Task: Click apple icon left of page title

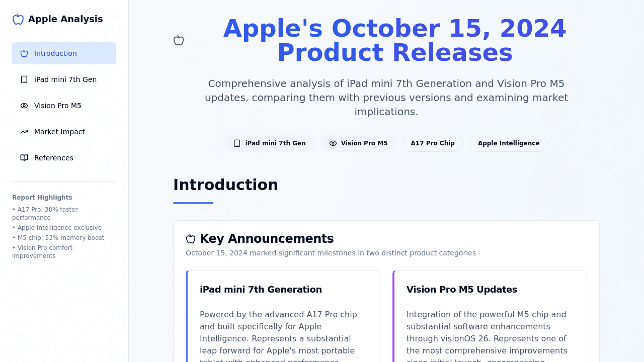Action: pyautogui.click(x=179, y=40)
